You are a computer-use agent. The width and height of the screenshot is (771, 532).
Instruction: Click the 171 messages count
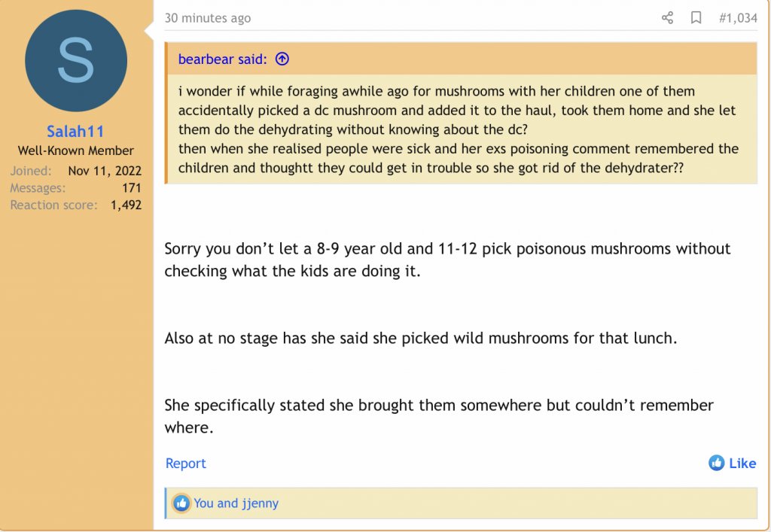(x=131, y=187)
